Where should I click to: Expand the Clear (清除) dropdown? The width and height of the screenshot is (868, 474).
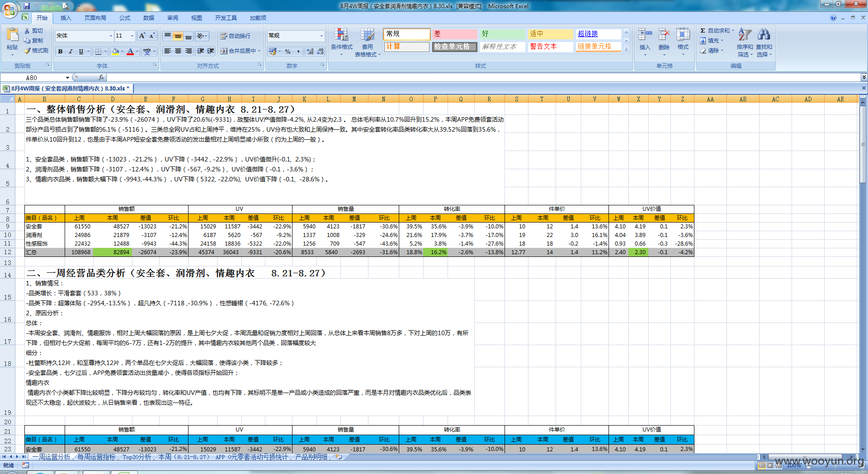[722, 51]
